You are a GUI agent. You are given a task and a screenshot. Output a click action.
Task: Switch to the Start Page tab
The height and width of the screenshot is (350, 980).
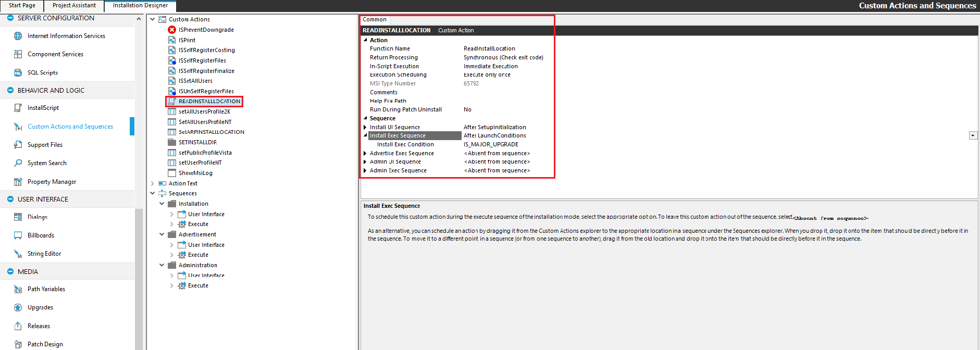pyautogui.click(x=22, y=5)
